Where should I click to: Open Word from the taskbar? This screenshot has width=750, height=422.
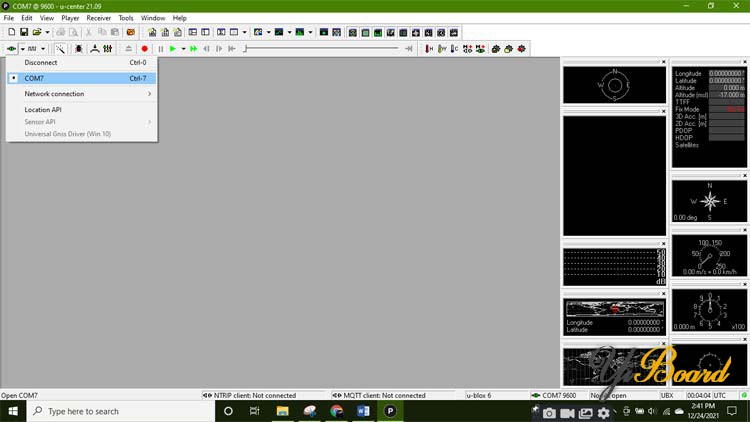tap(363, 411)
